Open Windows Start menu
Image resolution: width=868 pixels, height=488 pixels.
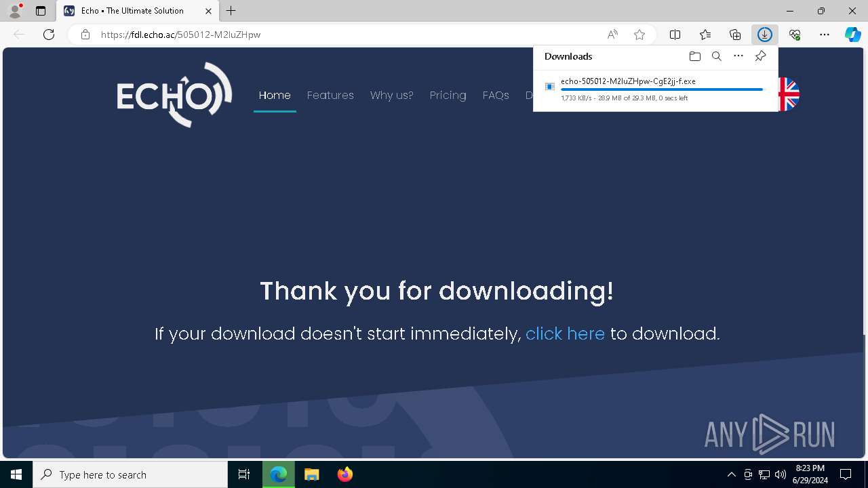pos(16,474)
